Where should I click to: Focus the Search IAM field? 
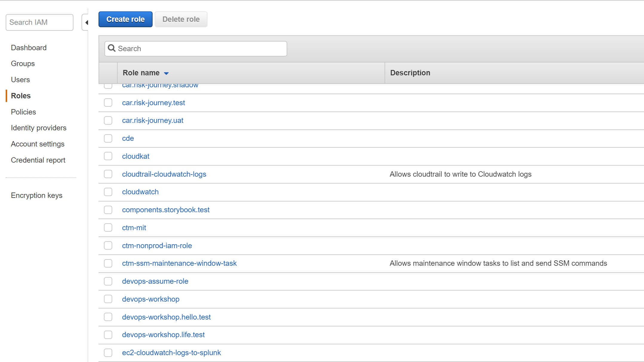39,22
